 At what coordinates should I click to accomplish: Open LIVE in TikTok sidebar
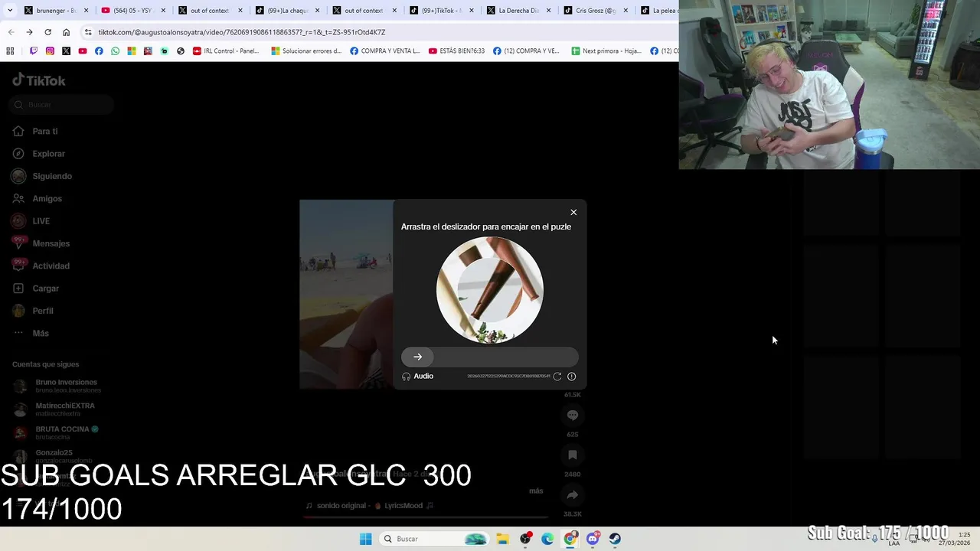[x=31, y=221]
